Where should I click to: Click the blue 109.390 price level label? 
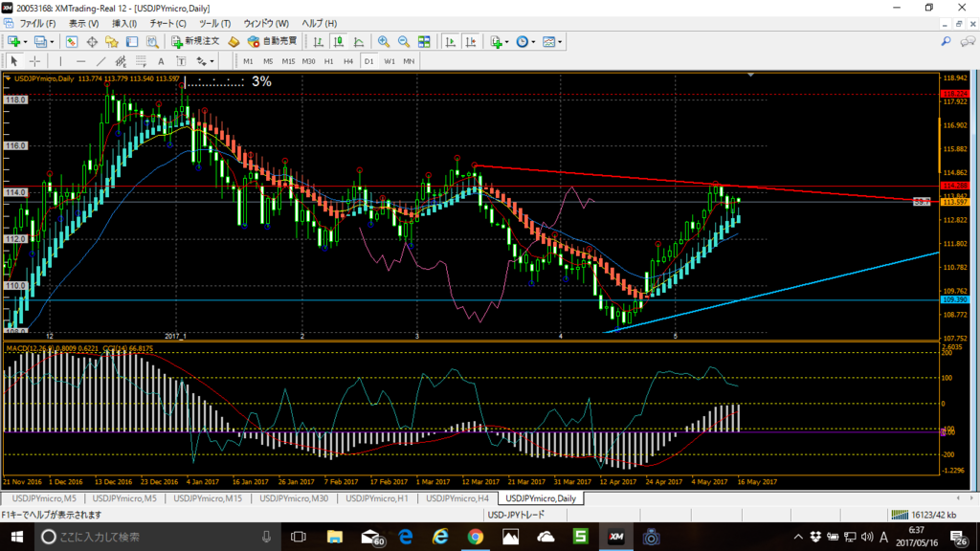[955, 300]
